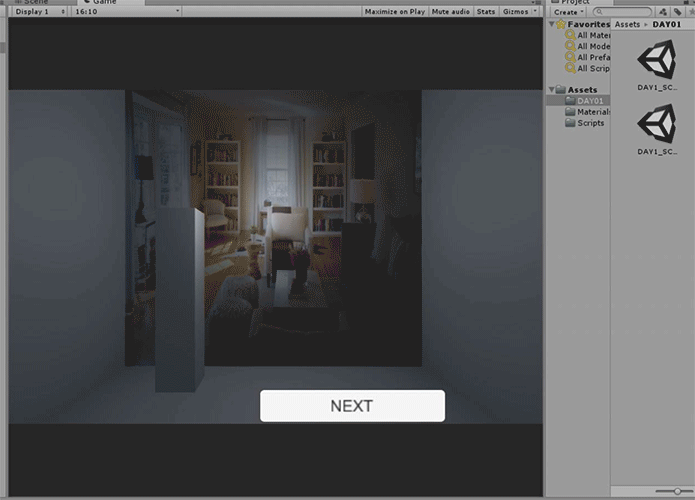Select the All Scripts favorite search

(593, 68)
